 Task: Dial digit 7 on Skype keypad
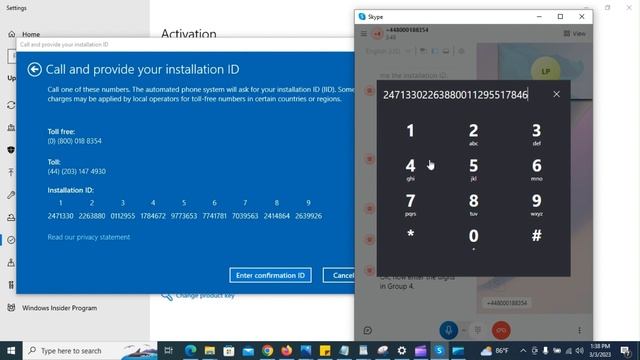[x=410, y=204]
